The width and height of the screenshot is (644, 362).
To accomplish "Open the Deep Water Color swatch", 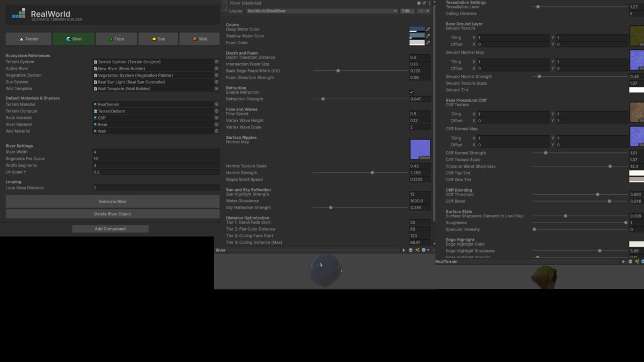I will [x=417, y=29].
